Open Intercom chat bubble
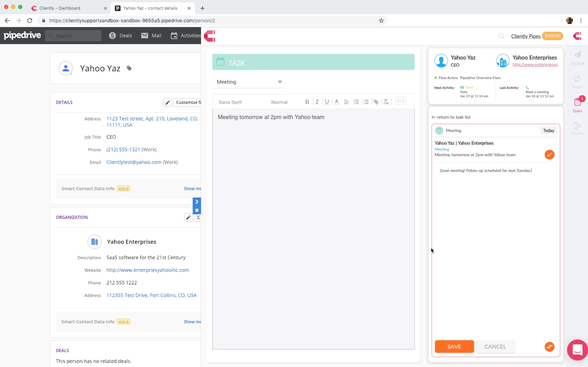Image resolution: width=588 pixels, height=367 pixels. point(577,350)
